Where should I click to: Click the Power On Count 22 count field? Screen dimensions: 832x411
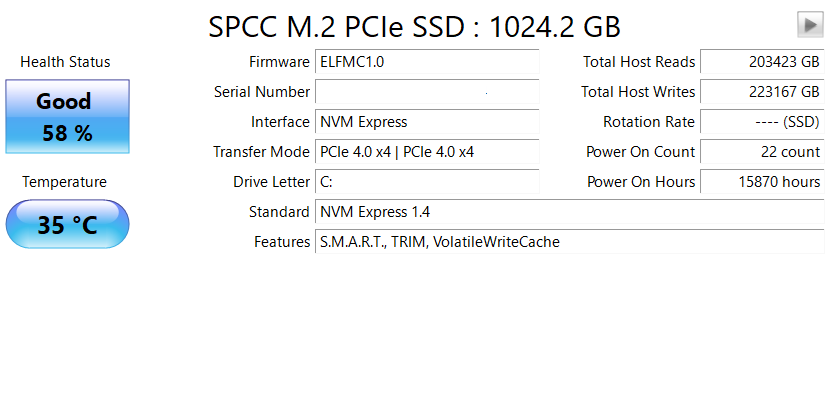[762, 152]
